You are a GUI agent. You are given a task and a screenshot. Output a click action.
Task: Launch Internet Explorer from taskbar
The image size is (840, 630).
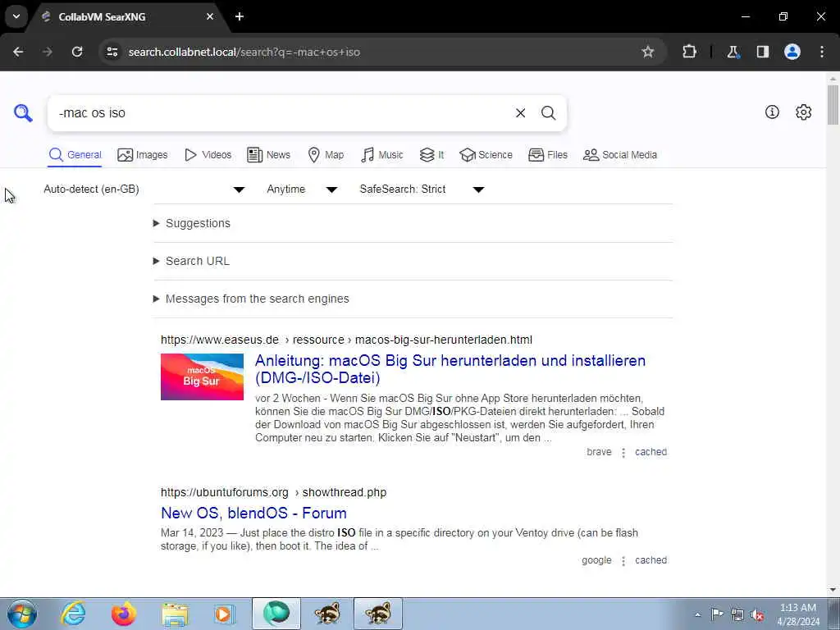[73, 614]
